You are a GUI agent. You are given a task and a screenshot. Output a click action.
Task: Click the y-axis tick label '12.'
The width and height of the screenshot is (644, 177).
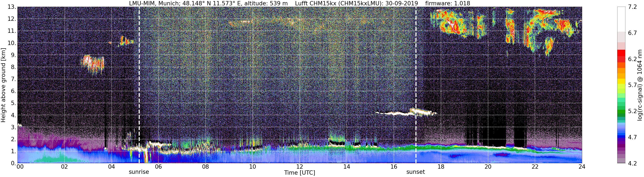(12, 19)
